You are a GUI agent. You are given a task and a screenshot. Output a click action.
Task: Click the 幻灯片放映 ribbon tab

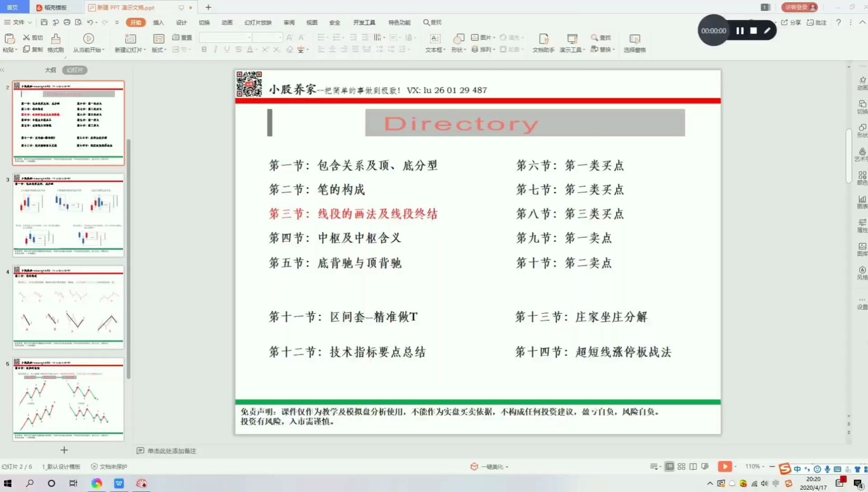[258, 22]
